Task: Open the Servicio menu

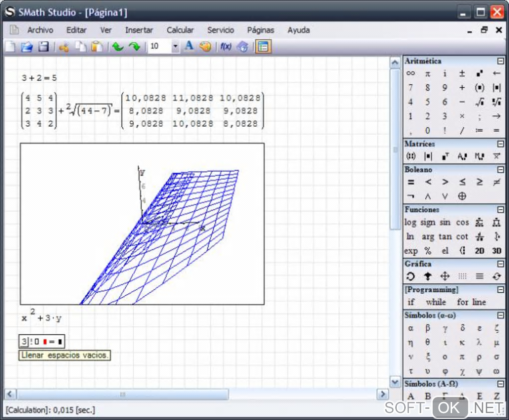Action: pos(221,30)
